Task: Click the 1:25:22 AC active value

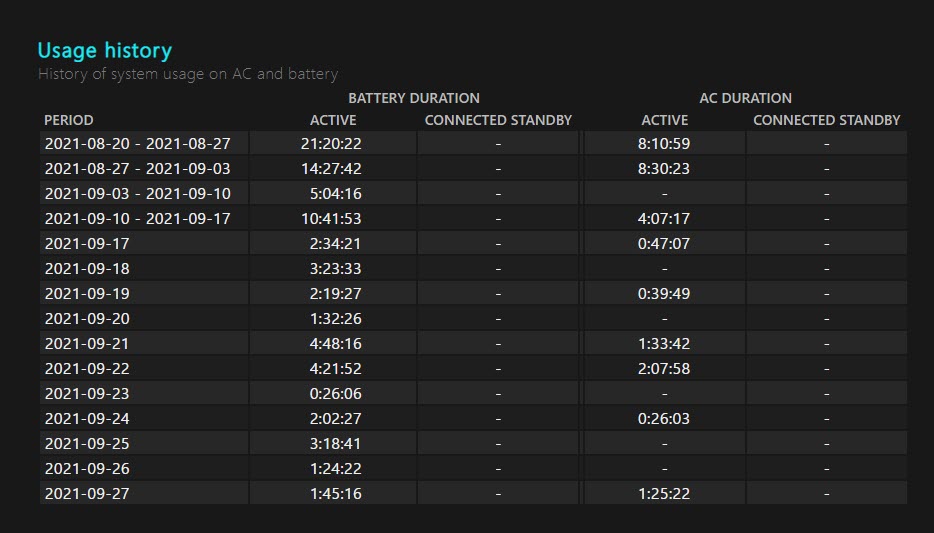Action: pyautogui.click(x=664, y=494)
